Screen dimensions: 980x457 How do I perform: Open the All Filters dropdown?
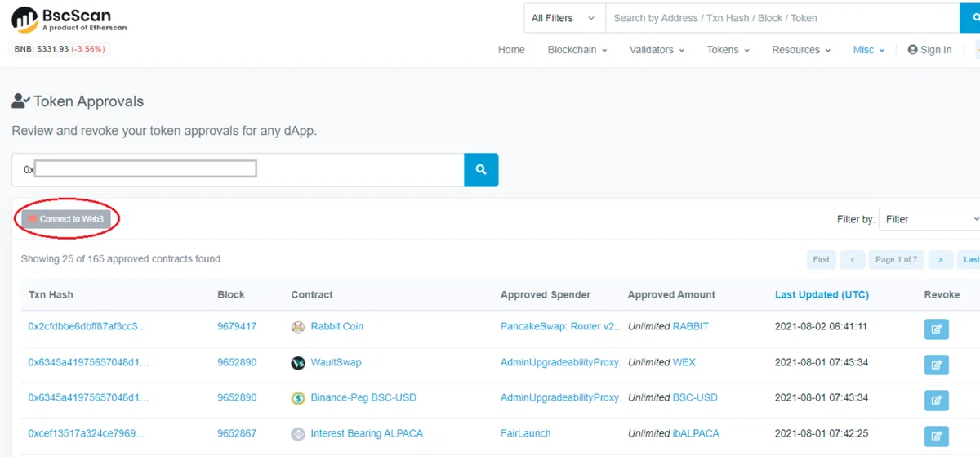pyautogui.click(x=564, y=18)
